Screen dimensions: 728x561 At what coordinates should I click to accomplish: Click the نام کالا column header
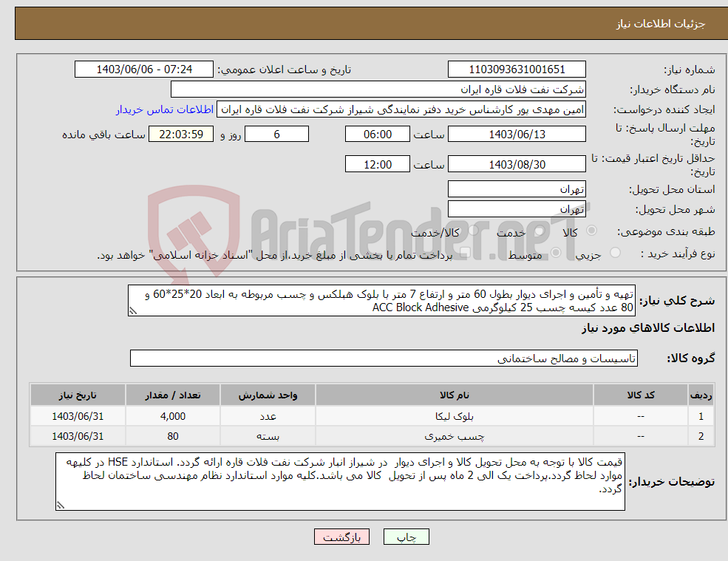click(x=455, y=395)
